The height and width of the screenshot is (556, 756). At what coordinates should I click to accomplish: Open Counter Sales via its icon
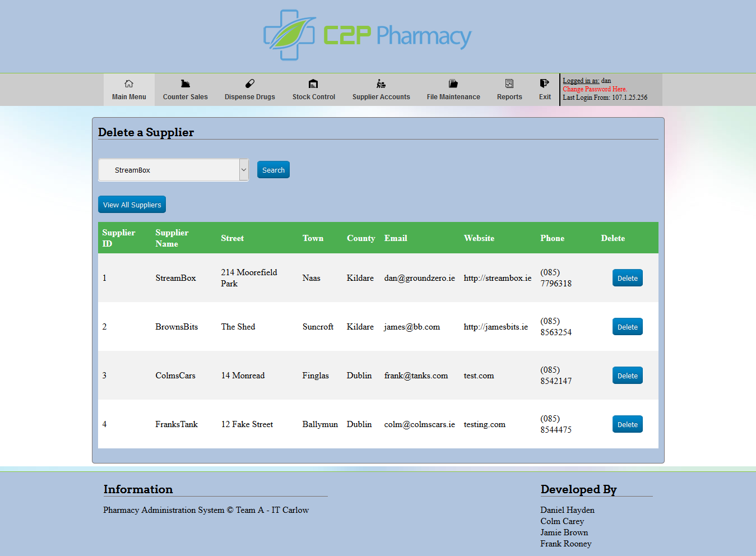(x=185, y=84)
